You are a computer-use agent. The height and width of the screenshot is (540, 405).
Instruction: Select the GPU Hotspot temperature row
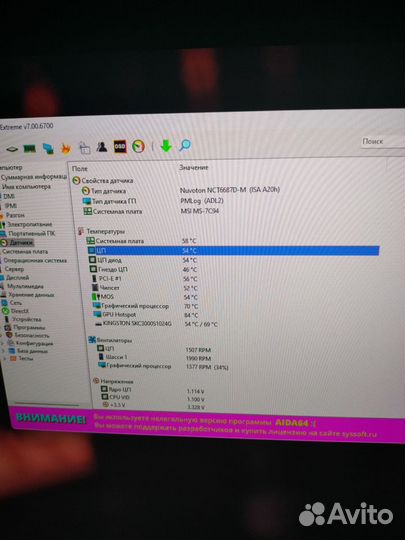pyautogui.click(x=115, y=315)
